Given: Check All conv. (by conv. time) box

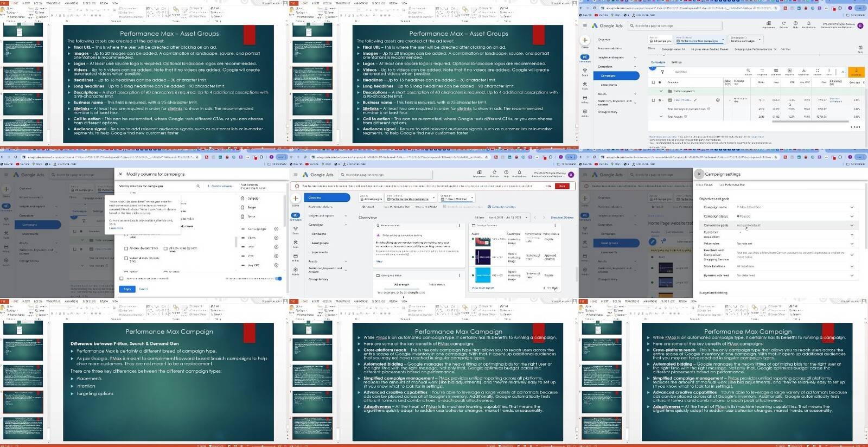Looking at the screenshot, I should (x=126, y=248).
